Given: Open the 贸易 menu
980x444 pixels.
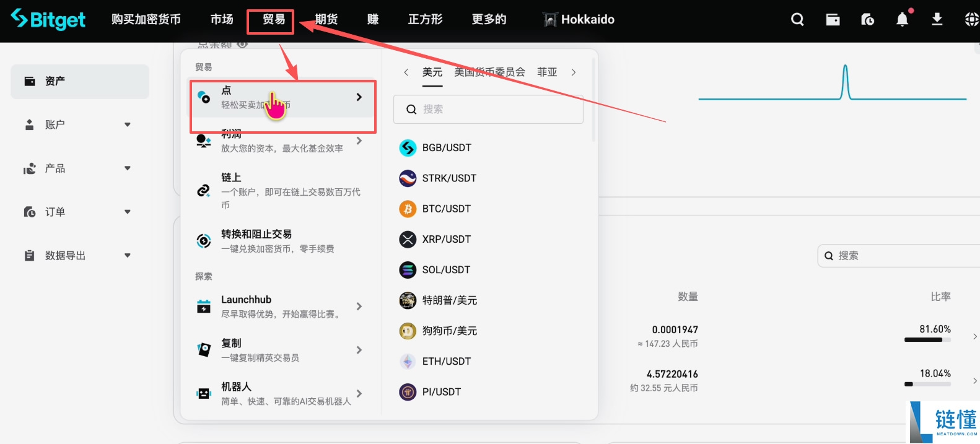Looking at the screenshot, I should point(274,19).
